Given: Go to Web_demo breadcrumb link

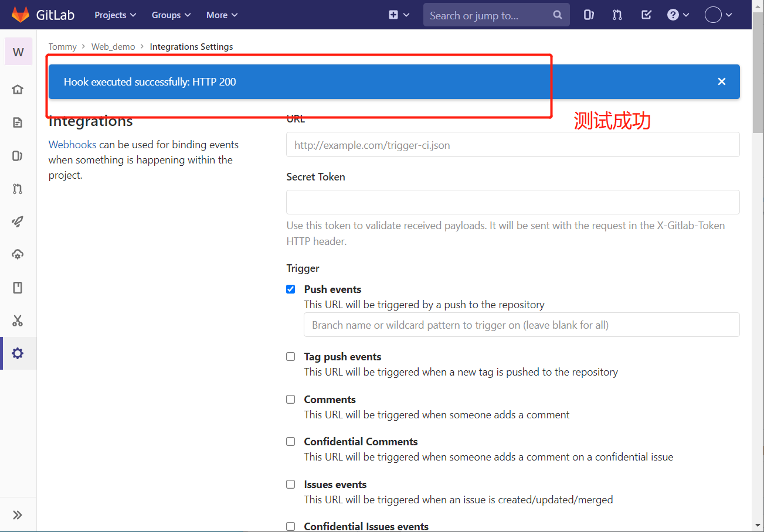Looking at the screenshot, I should pos(113,46).
